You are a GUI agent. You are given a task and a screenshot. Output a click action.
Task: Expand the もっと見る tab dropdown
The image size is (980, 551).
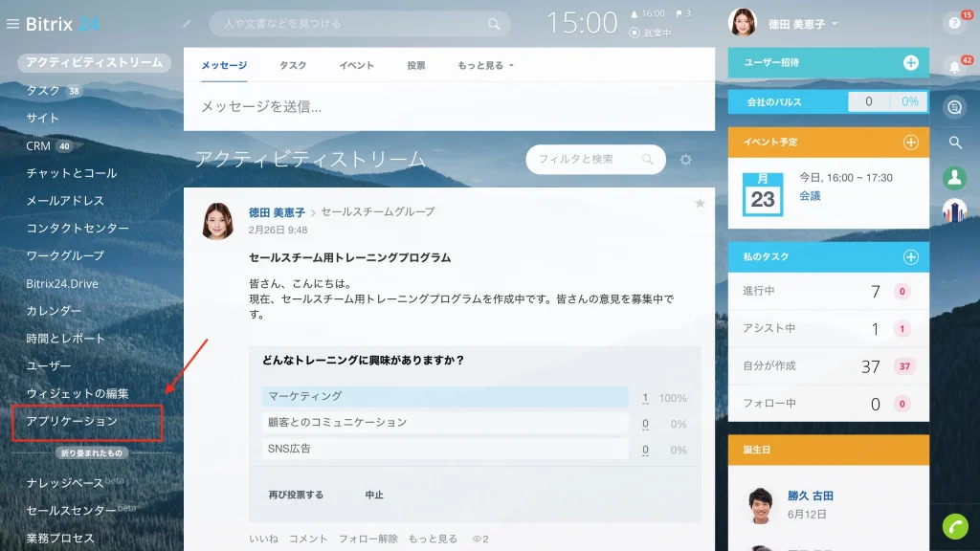tap(485, 65)
